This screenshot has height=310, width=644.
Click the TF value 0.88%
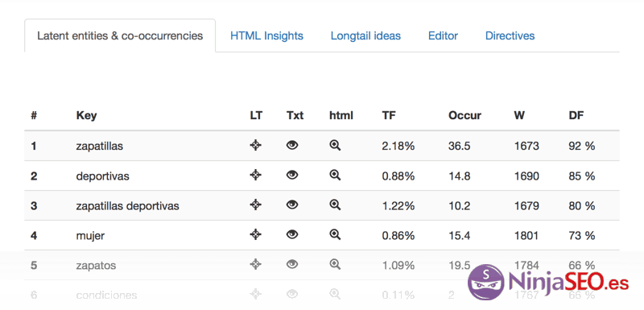(x=398, y=176)
